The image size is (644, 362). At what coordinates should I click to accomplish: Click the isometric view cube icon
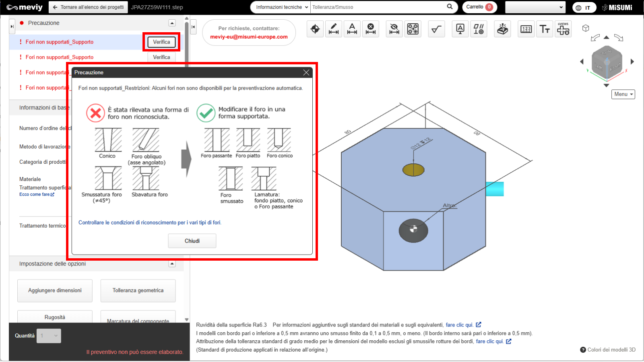(x=586, y=28)
